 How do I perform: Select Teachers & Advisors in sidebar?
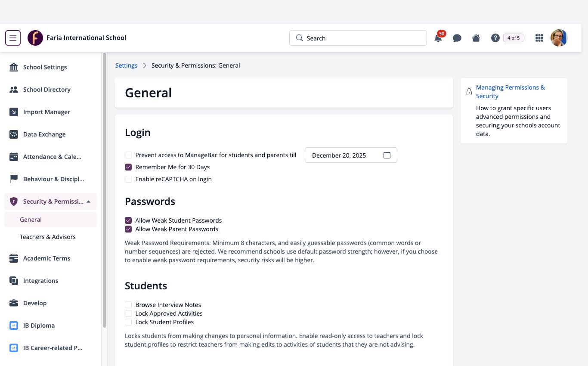click(48, 237)
